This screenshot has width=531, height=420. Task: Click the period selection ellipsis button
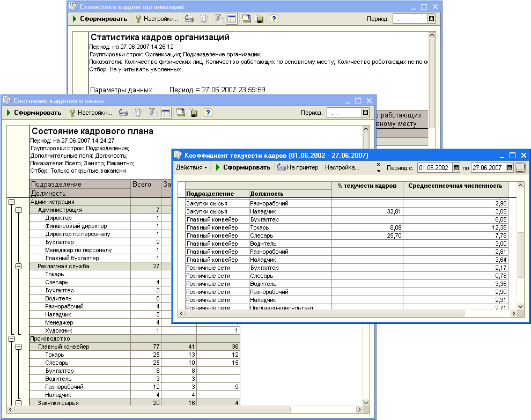520,168
